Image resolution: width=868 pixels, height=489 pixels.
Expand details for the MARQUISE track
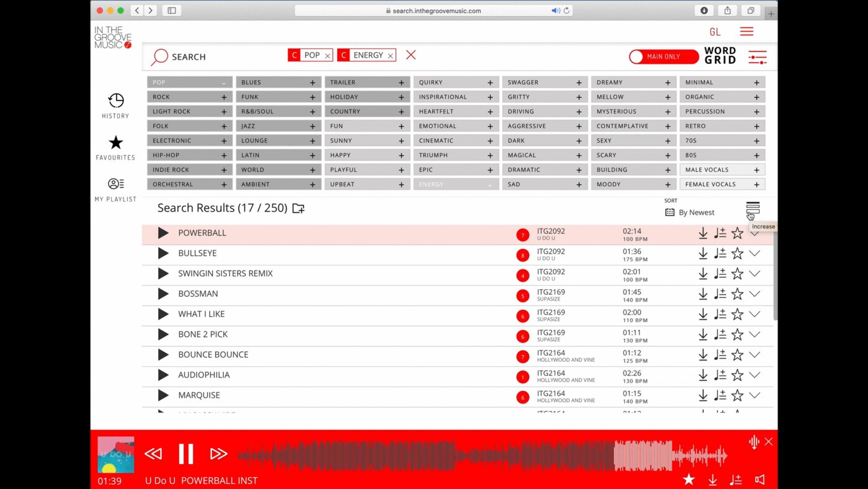tap(755, 395)
